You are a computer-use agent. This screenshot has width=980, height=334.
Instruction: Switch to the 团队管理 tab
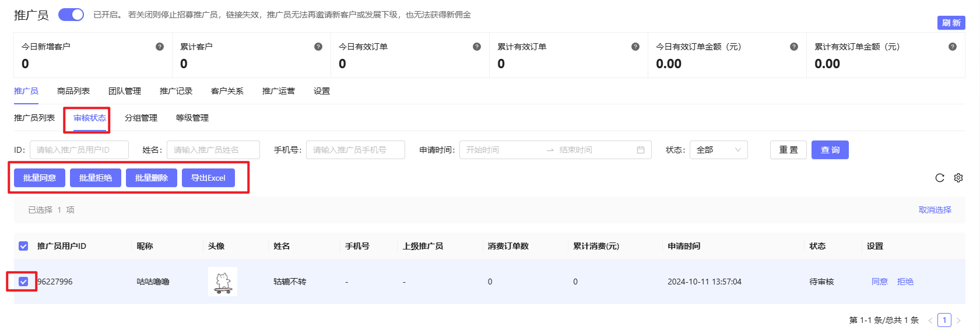click(125, 91)
